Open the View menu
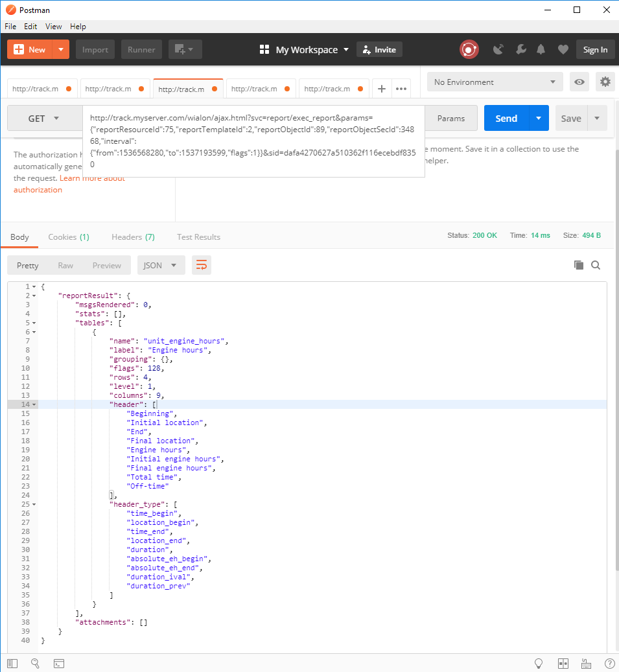Viewport: 619px width, 672px height. [54, 27]
